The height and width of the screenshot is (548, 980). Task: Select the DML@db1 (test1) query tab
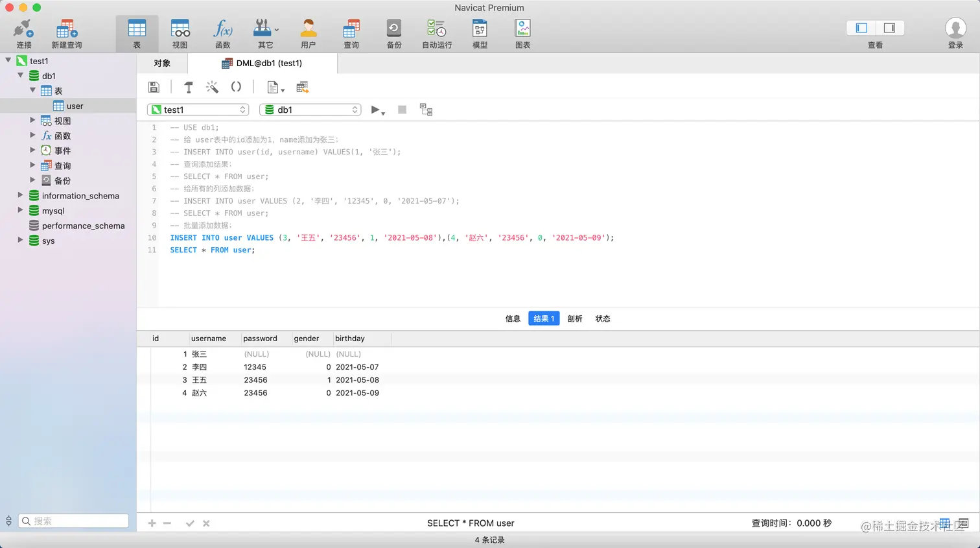262,63
